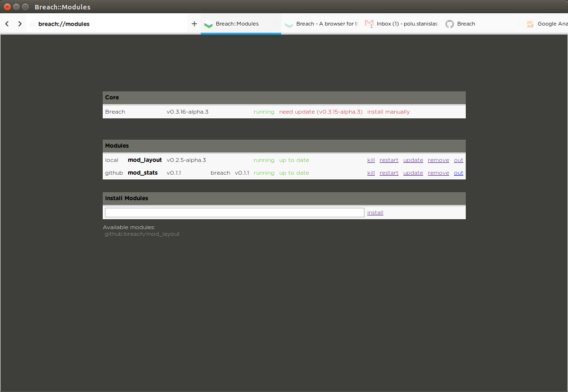
Task: Select available module github:breach/mod_layout
Action: (x=142, y=234)
